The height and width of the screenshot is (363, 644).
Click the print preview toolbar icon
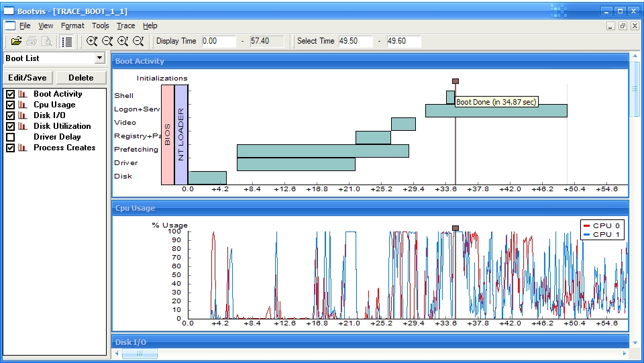(x=47, y=41)
